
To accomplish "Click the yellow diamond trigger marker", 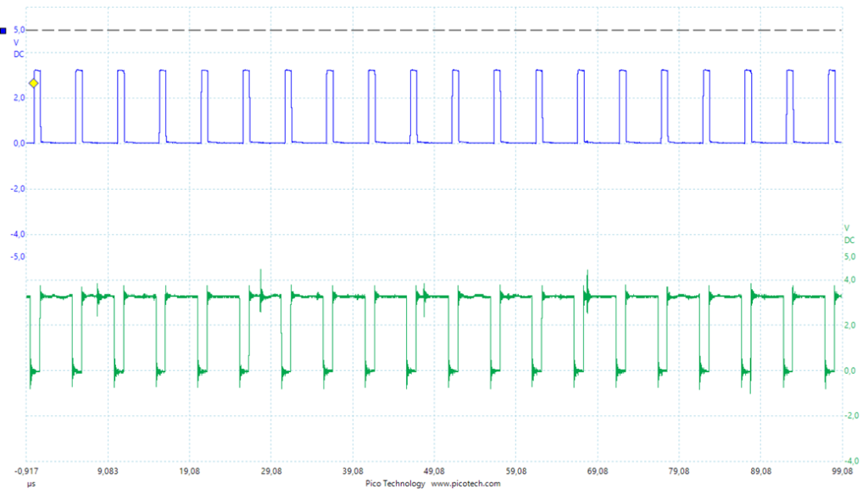I will pyautogui.click(x=34, y=83).
